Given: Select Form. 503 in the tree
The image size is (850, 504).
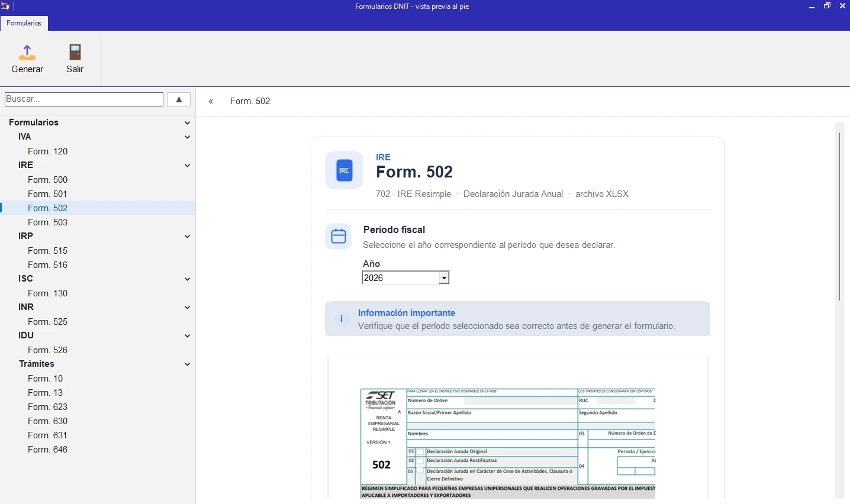Looking at the screenshot, I should 48,222.
